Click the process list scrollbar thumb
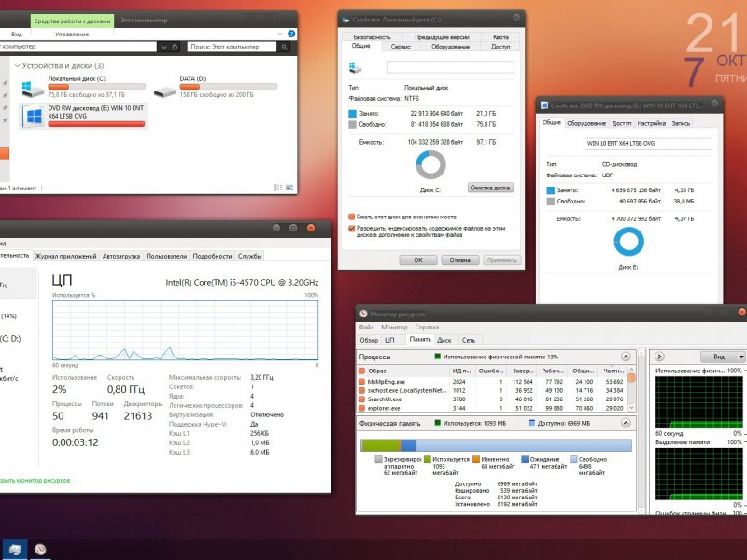Viewport: 747px width, 560px height. point(632,378)
